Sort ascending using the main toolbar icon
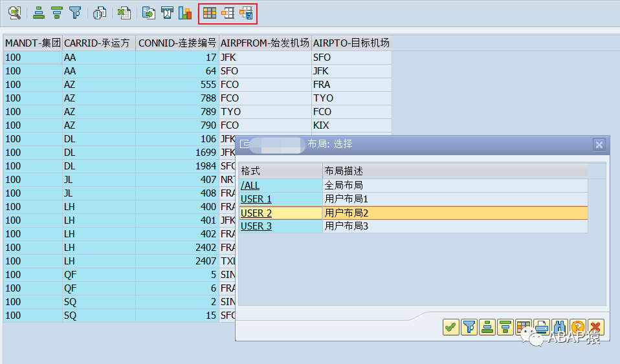Screen dimensions: 620x364 [38, 13]
